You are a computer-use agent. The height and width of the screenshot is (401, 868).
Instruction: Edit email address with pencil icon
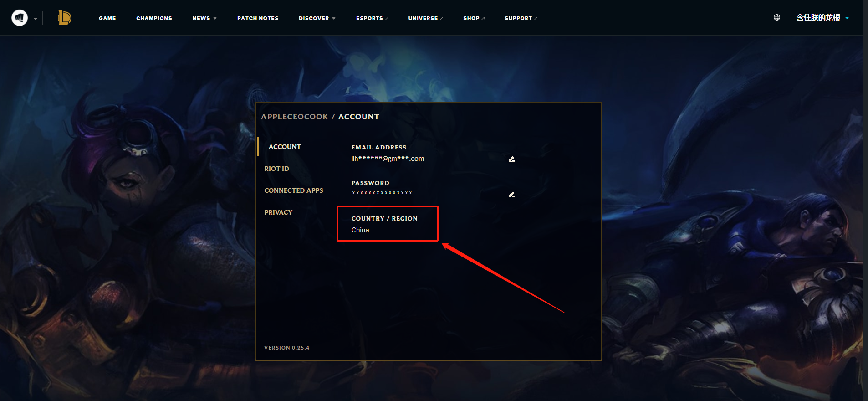point(512,159)
